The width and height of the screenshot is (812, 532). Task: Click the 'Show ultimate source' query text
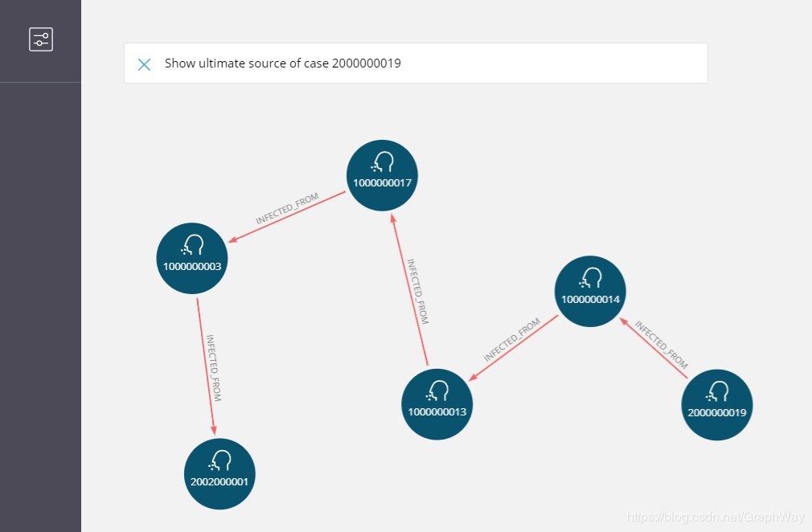tap(282, 63)
